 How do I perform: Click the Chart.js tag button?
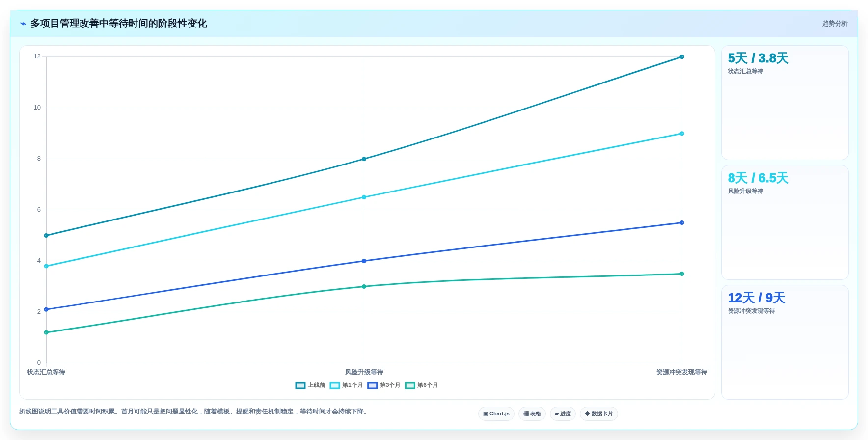[496, 414]
